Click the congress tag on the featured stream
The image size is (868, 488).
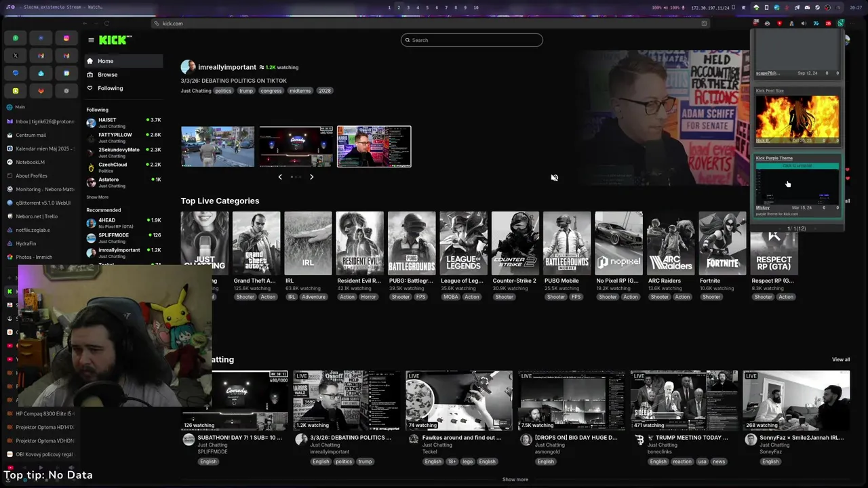[271, 91]
